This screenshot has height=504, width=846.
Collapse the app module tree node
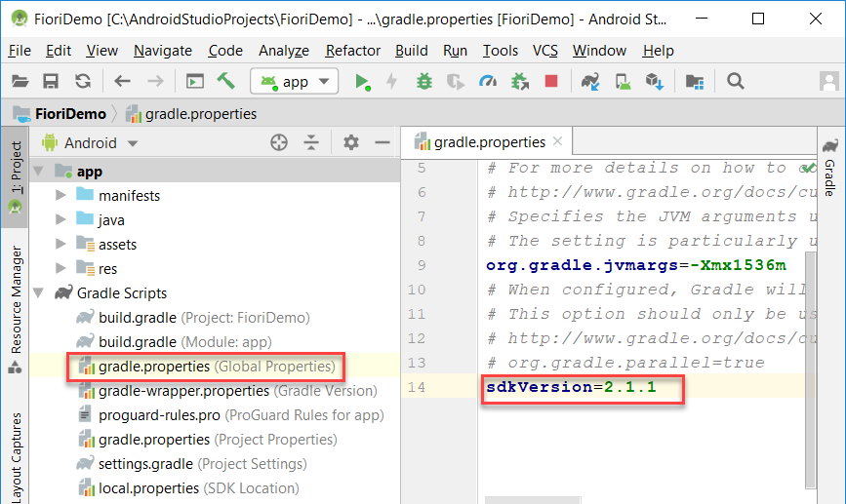(x=38, y=172)
